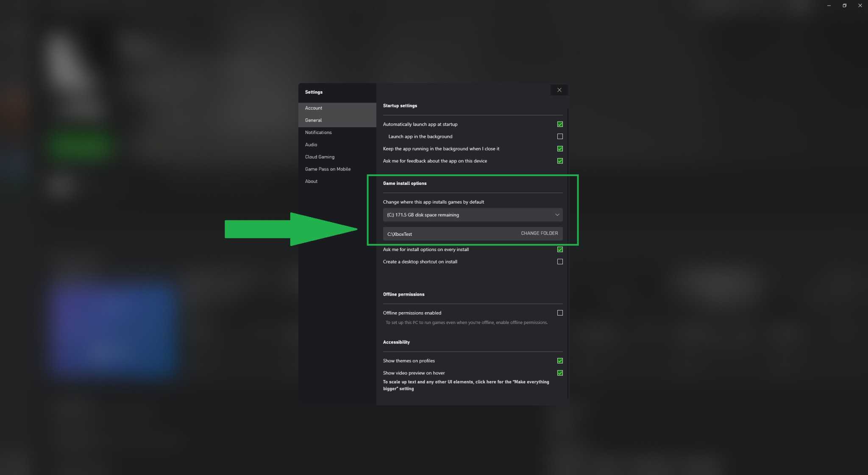This screenshot has height=475, width=868.
Task: Enable create a desktop shortcut on install
Action: point(559,262)
